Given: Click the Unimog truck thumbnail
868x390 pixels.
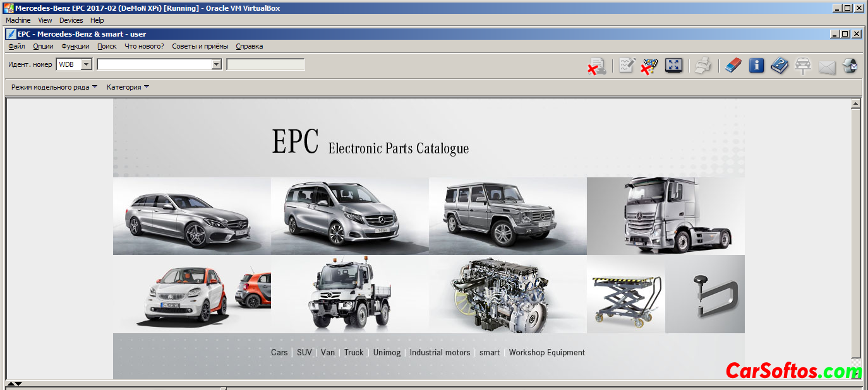Looking at the screenshot, I should click(349, 294).
